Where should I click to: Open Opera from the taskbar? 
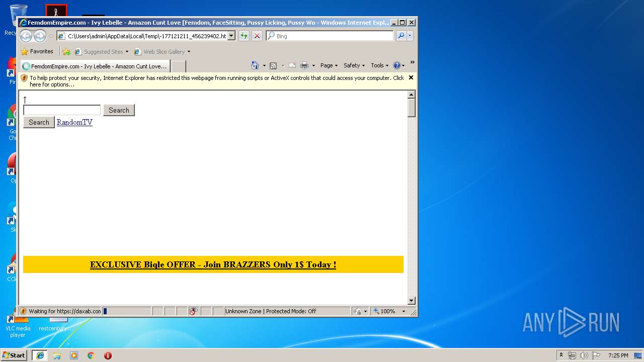pyautogui.click(x=108, y=355)
